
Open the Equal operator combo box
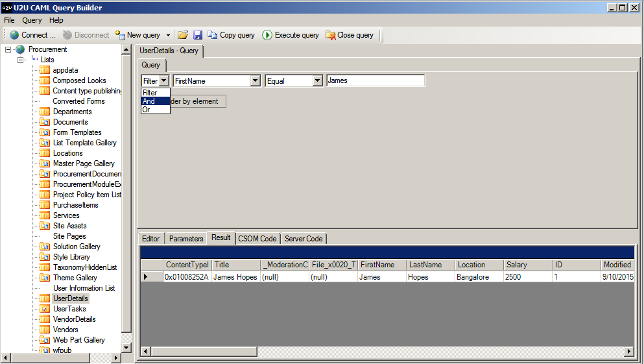point(318,81)
